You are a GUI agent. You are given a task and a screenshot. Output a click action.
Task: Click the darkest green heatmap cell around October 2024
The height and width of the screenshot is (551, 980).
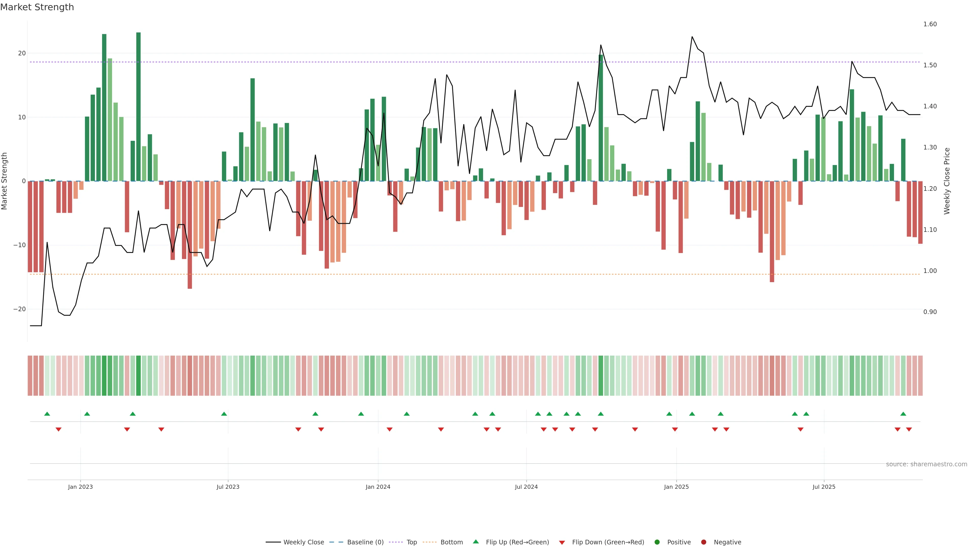[601, 376]
